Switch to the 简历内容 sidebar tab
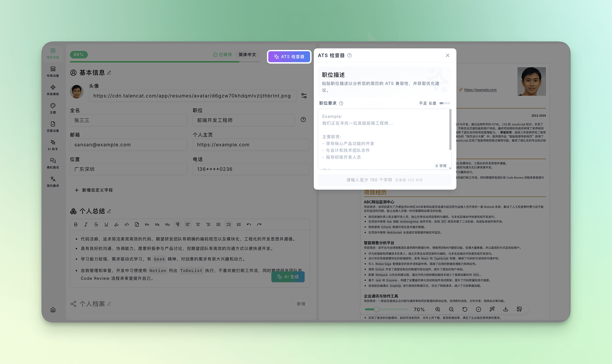This screenshot has width=612, height=364. pos(53,53)
